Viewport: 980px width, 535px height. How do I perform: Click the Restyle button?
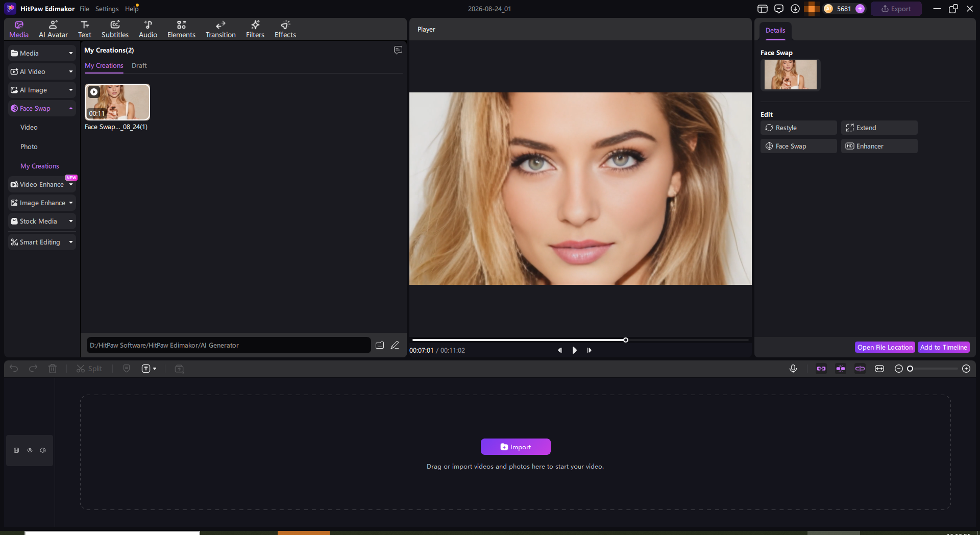tap(798, 128)
